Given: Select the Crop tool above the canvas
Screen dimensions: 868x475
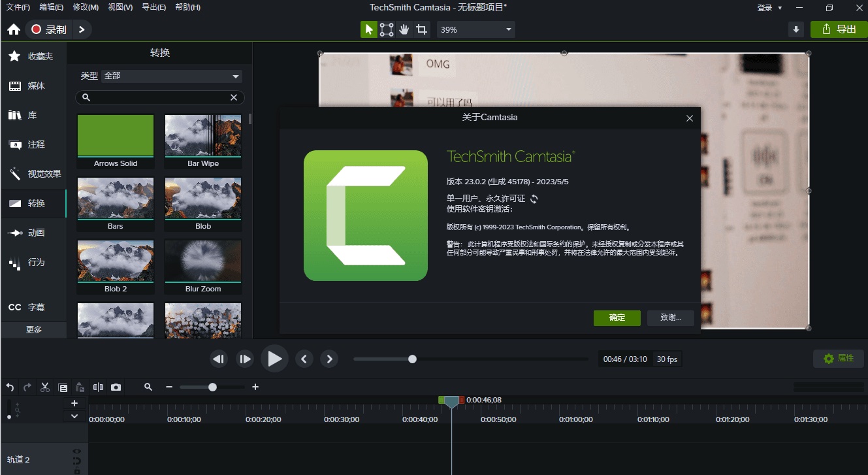Looking at the screenshot, I should 423,29.
